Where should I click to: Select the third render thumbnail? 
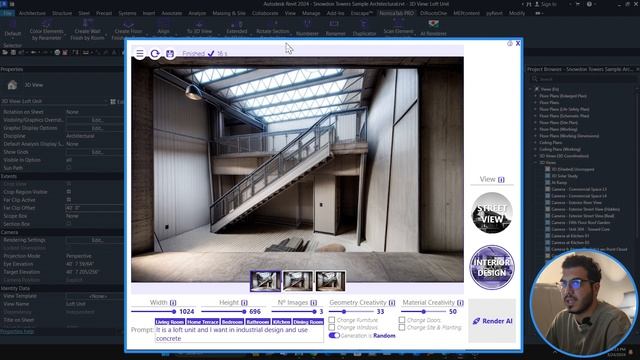[330, 281]
